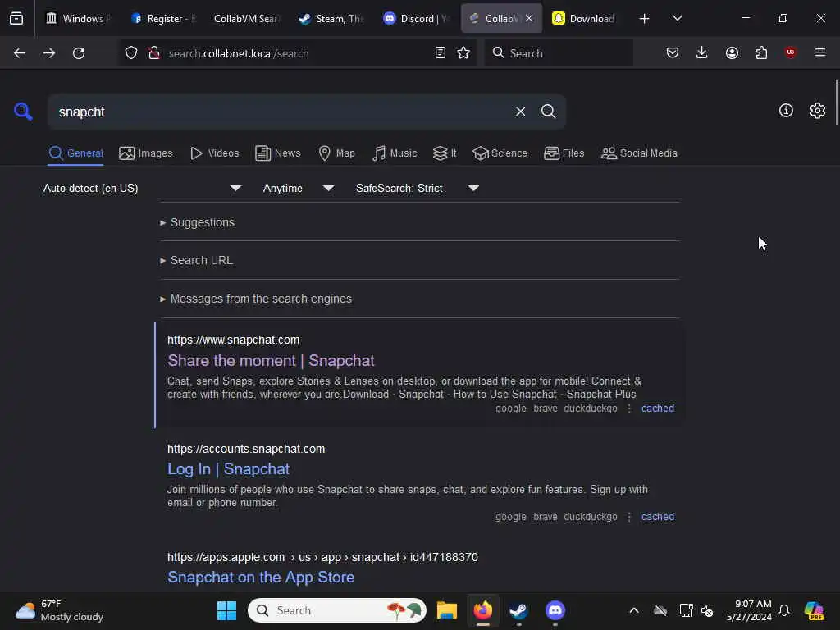Click the https://www.snapchat.com URL text

click(233, 340)
